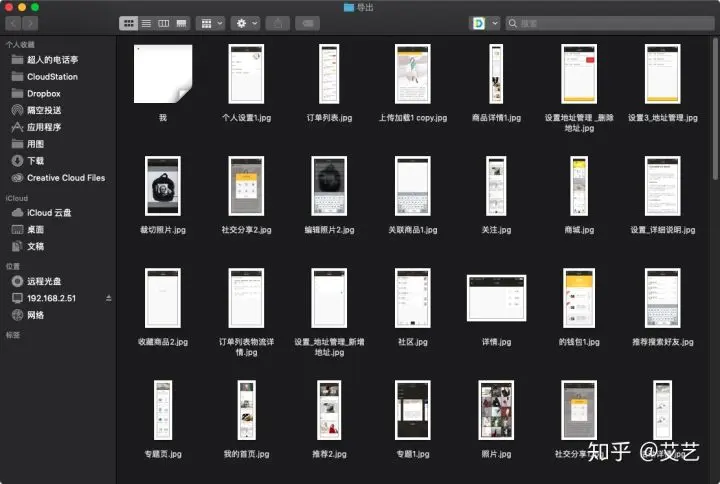Screen dimensions: 720x484
Task: Switch to list view
Action: (x=146, y=23)
